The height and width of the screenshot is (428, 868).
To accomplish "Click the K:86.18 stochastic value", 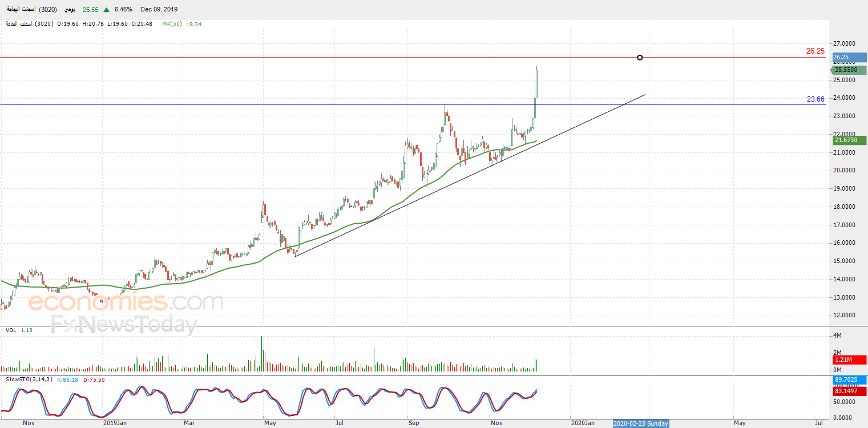I will tap(67, 379).
